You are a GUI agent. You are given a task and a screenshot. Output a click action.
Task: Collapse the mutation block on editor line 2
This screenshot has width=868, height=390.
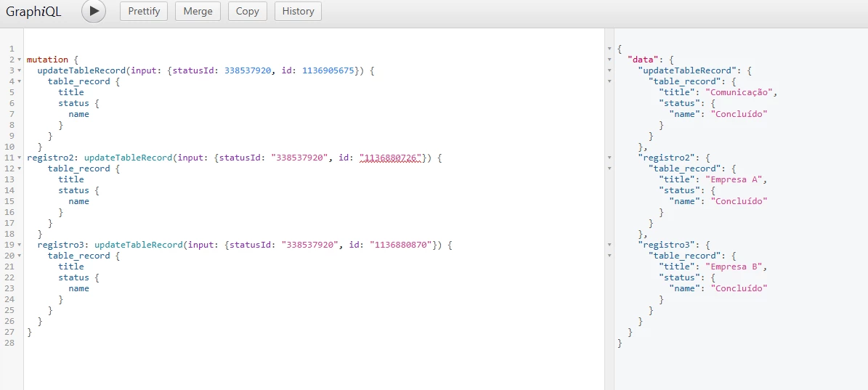20,60
